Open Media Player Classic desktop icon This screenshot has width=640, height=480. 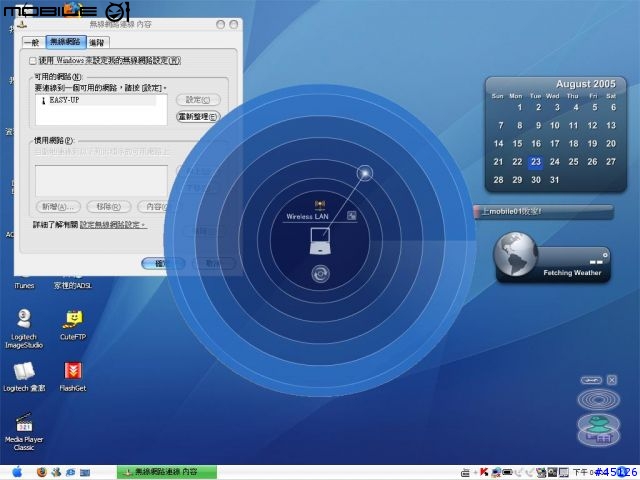pos(24,431)
